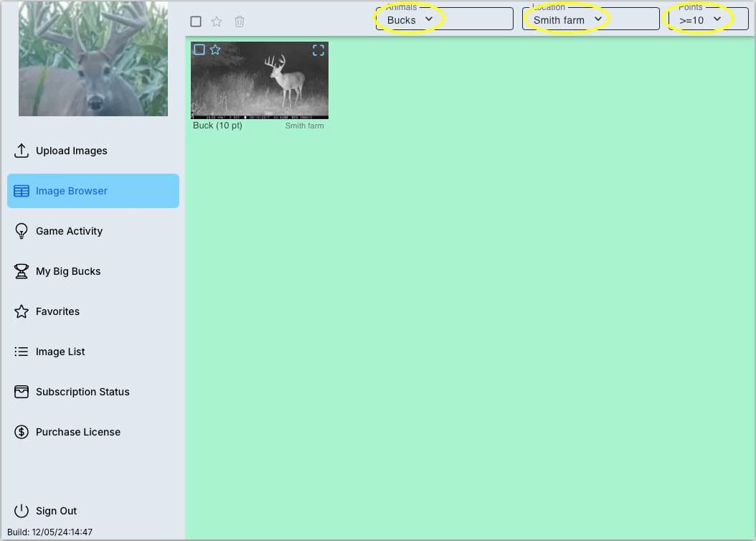Screen dimensions: 756x541
Task: Favorite selected images with toolbar star
Action: click(x=217, y=22)
